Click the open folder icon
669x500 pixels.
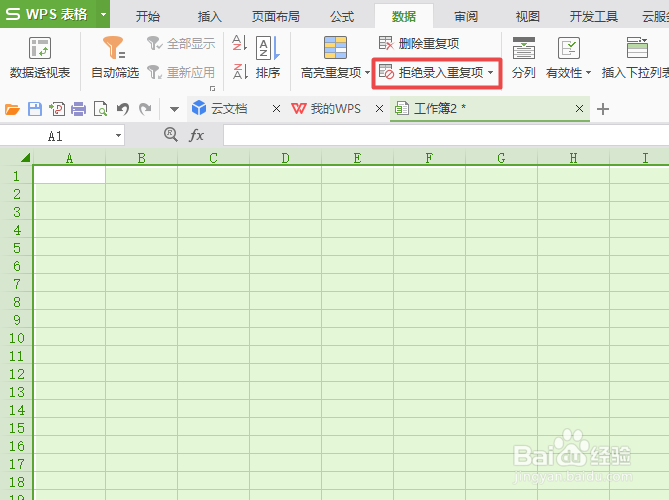(12, 109)
